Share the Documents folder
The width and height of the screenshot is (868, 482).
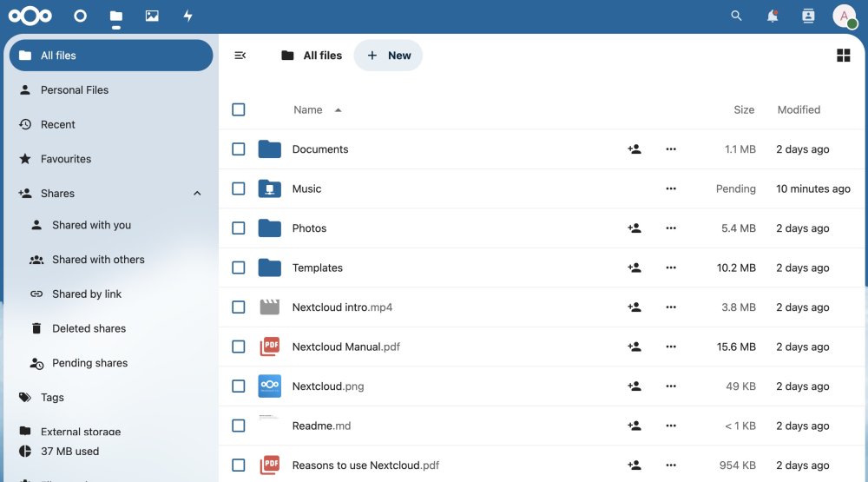[635, 149]
